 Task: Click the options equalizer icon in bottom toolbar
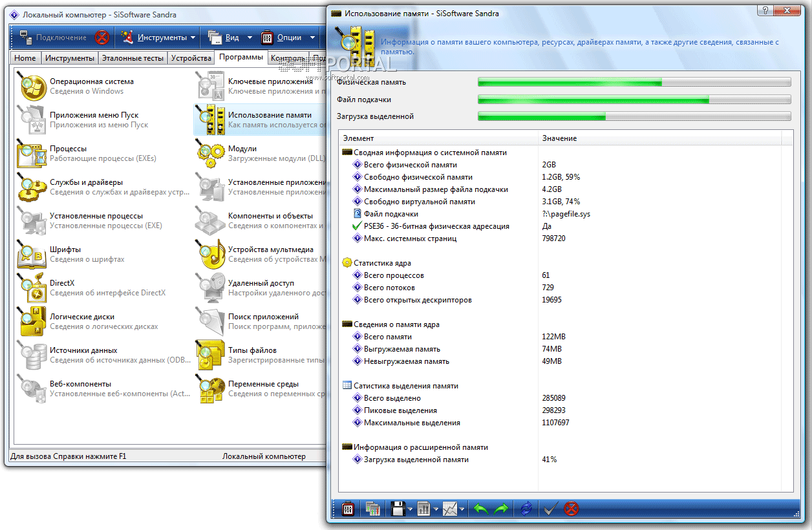[348, 509]
